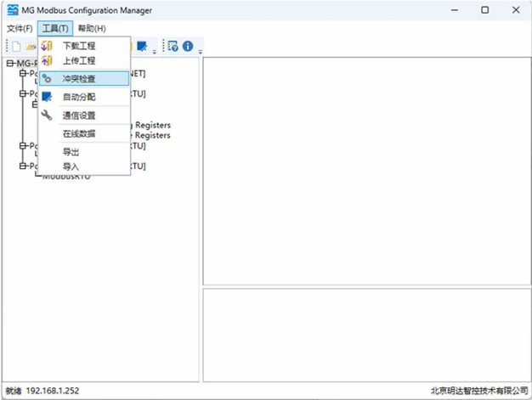Click the gears icon beside 冲突检查
This screenshot has width=532, height=400.
coord(47,79)
